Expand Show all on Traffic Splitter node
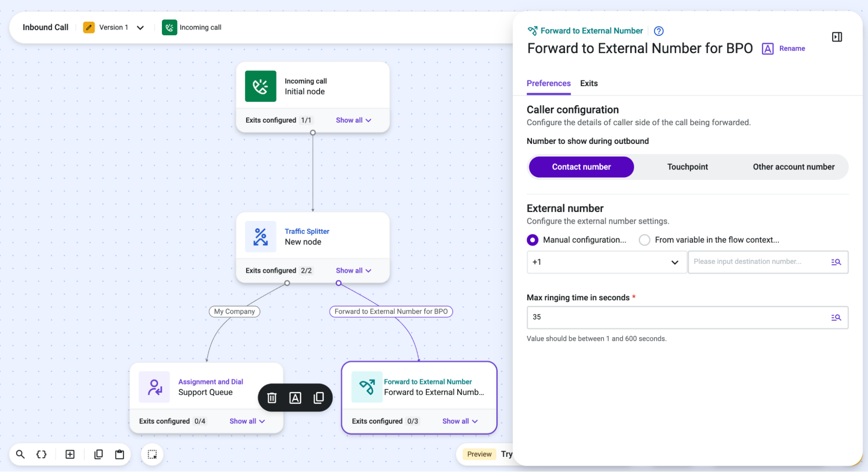868x472 pixels. 353,270
